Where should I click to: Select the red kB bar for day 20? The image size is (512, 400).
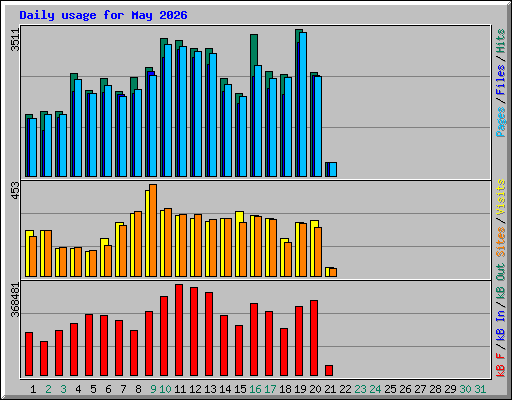[314, 338]
